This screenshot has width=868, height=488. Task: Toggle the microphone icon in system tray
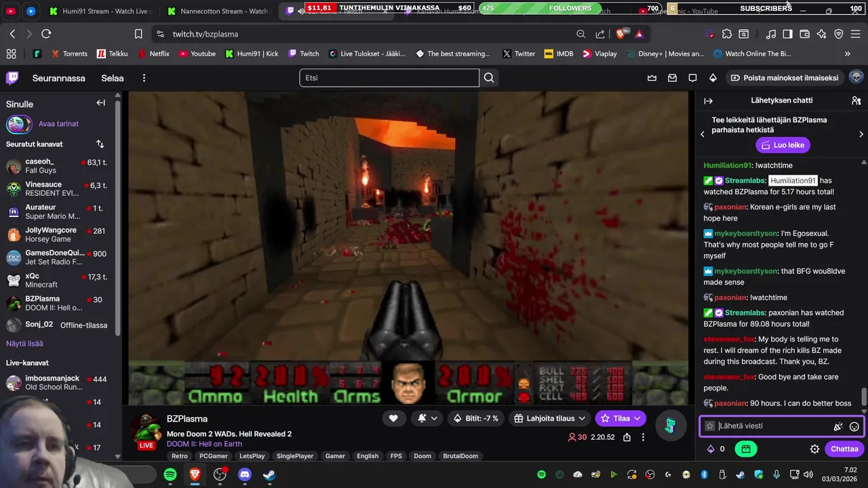(776, 474)
